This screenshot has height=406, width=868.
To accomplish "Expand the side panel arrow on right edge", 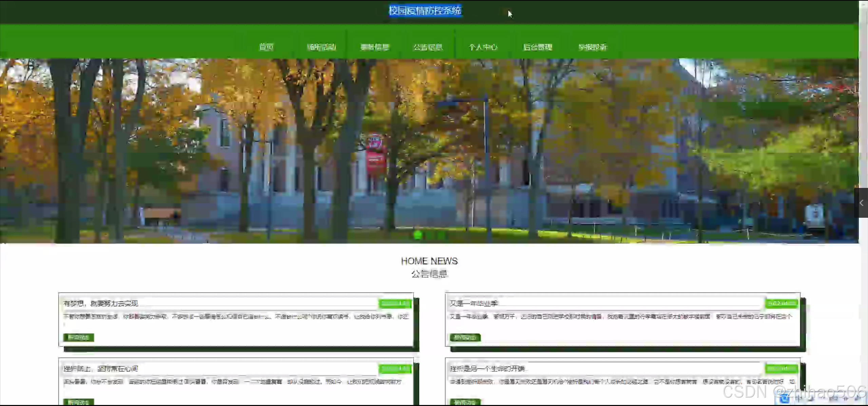I will point(861,203).
